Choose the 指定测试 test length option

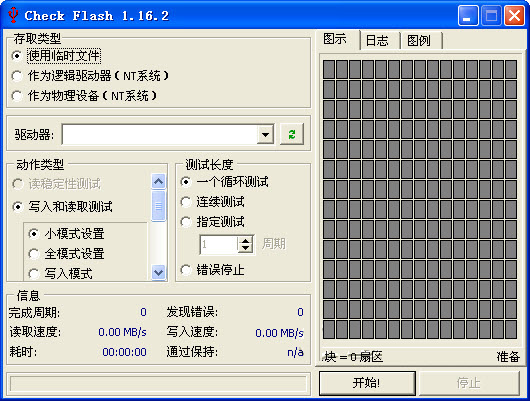tap(212, 222)
